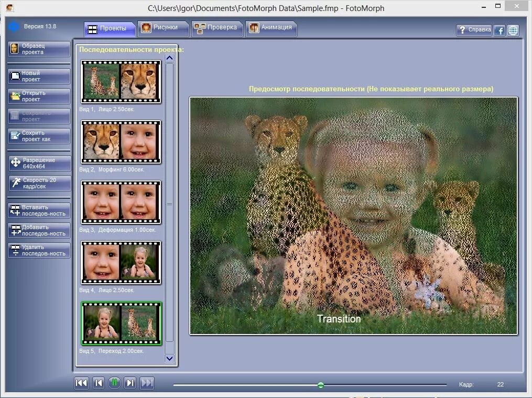Screen dimensions: 532x398
Task: Change Разрешение 640x464 setting
Action: (x=39, y=163)
